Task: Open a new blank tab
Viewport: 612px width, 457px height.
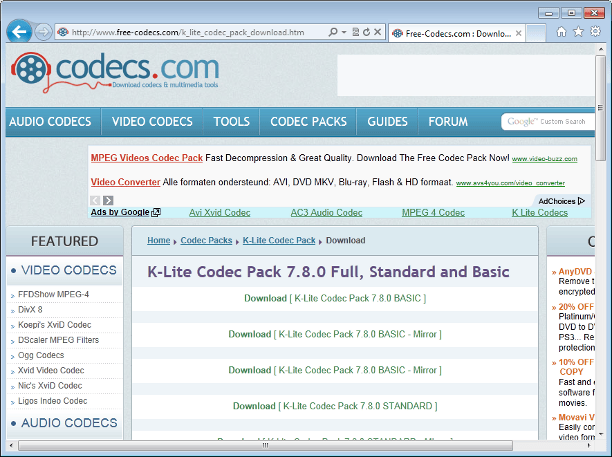Action: click(x=536, y=33)
